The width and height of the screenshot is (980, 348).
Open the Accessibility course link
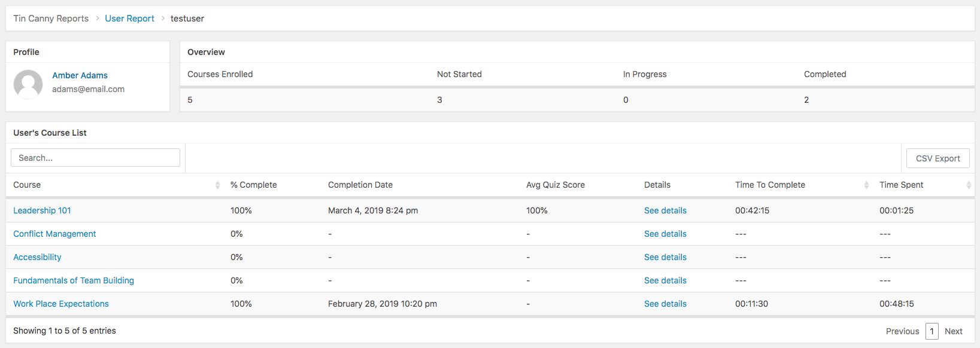coord(37,257)
